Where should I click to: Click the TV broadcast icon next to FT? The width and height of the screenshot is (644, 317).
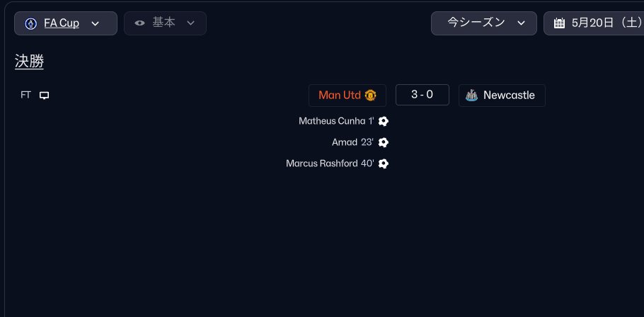coord(44,96)
